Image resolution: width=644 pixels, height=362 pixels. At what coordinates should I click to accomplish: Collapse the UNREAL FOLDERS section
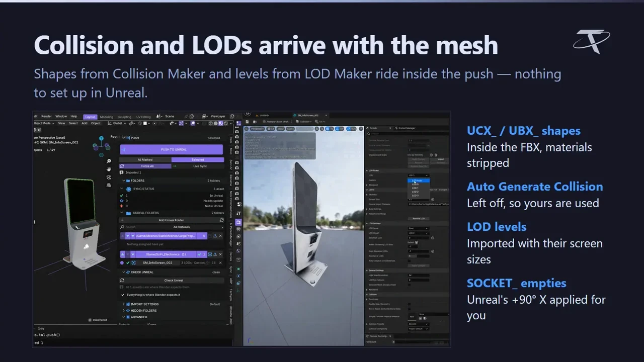(x=171, y=213)
